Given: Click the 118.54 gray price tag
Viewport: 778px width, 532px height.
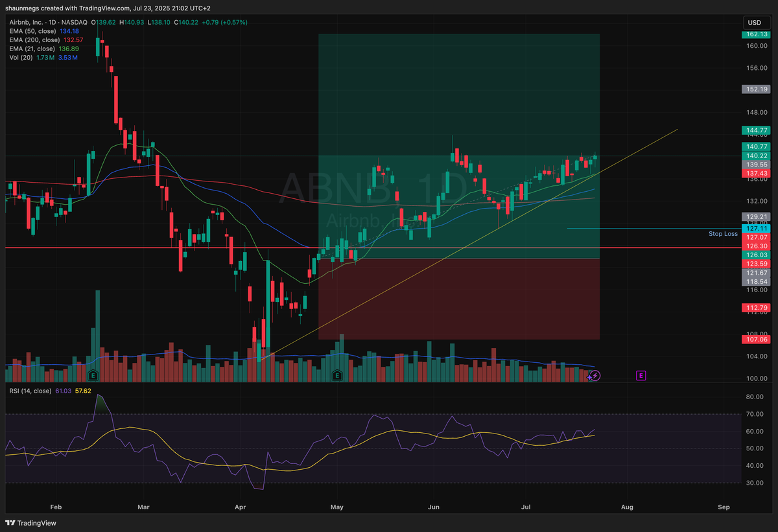Looking at the screenshot, I should coord(755,283).
